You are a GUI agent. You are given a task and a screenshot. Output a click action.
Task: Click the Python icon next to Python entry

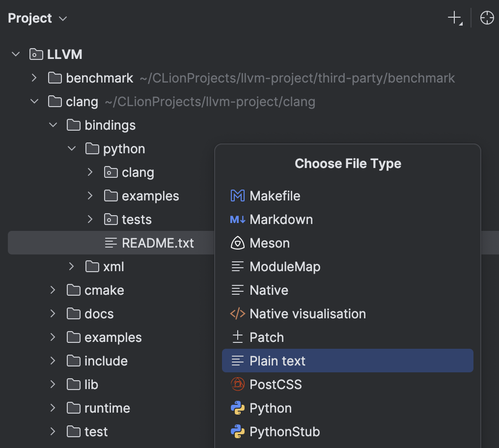point(237,408)
